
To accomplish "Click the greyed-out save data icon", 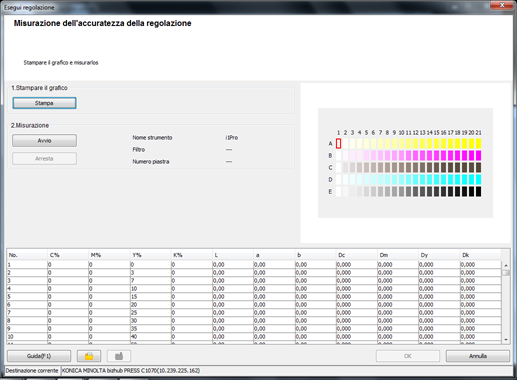I will pyautogui.click(x=119, y=356).
